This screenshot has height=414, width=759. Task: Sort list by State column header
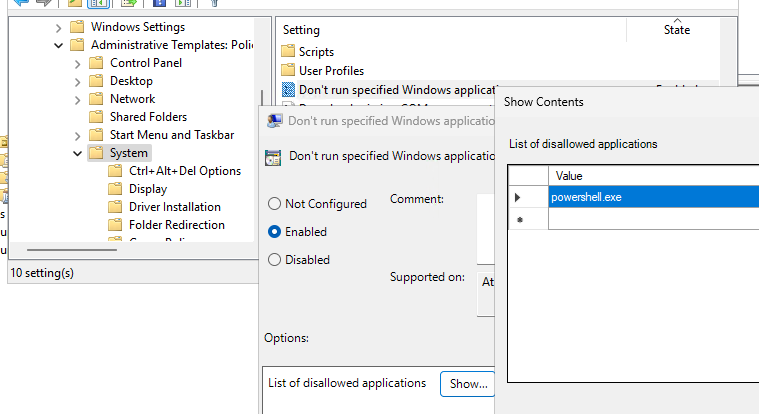[x=676, y=30]
